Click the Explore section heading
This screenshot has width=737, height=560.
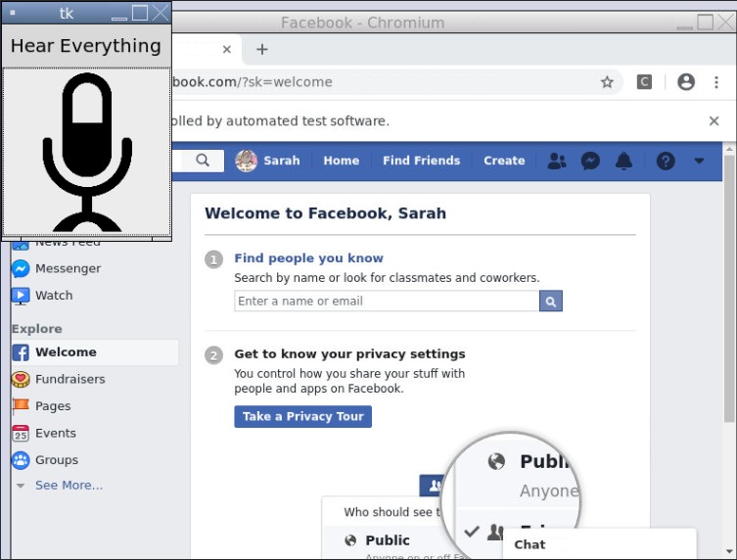36,329
